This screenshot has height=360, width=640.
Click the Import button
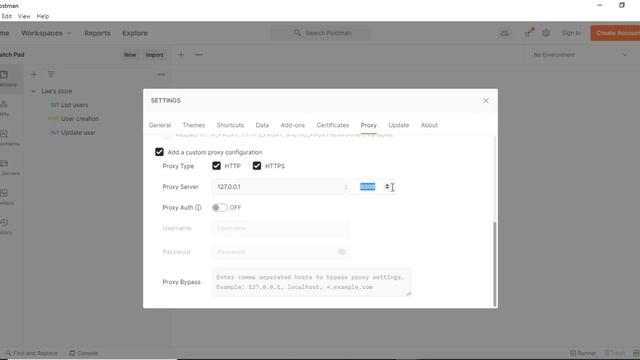(x=155, y=55)
